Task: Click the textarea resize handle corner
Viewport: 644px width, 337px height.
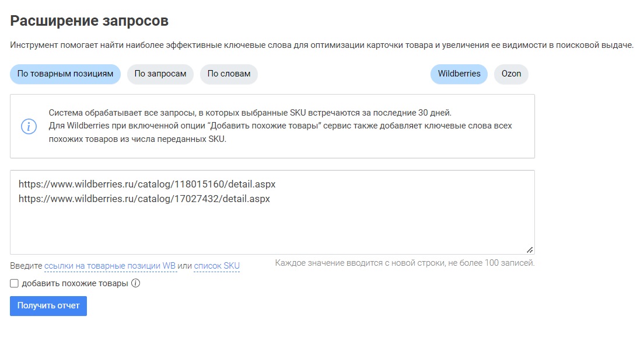Action: [530, 249]
